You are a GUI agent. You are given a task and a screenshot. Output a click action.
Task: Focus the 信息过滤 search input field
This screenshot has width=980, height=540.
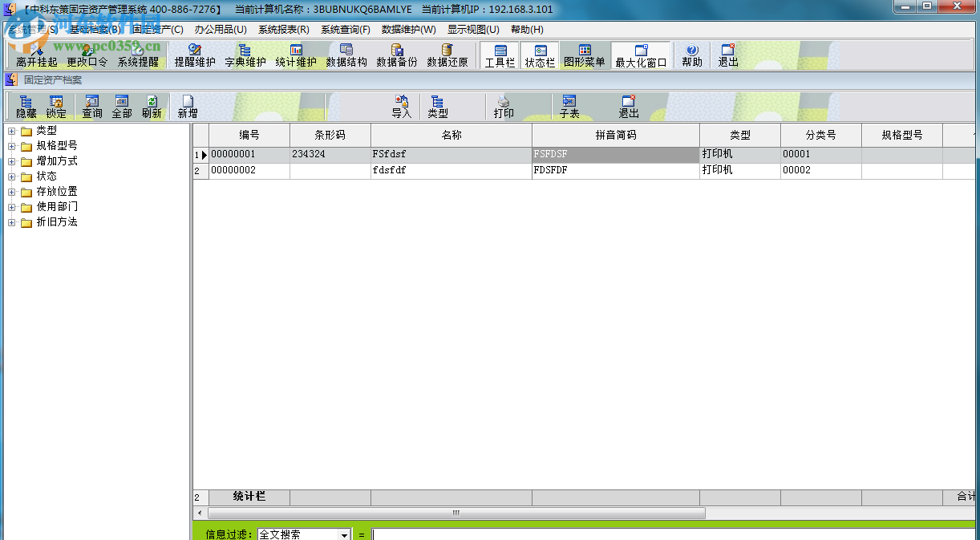[675, 534]
